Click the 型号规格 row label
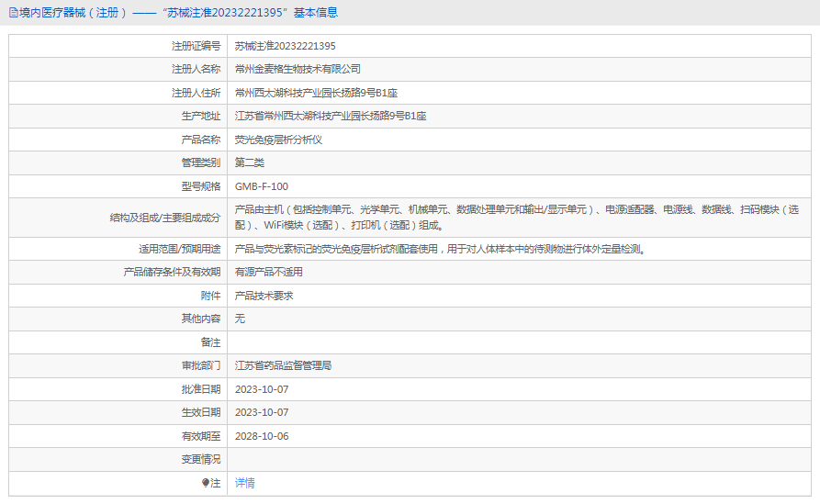820x504 pixels. (x=201, y=186)
